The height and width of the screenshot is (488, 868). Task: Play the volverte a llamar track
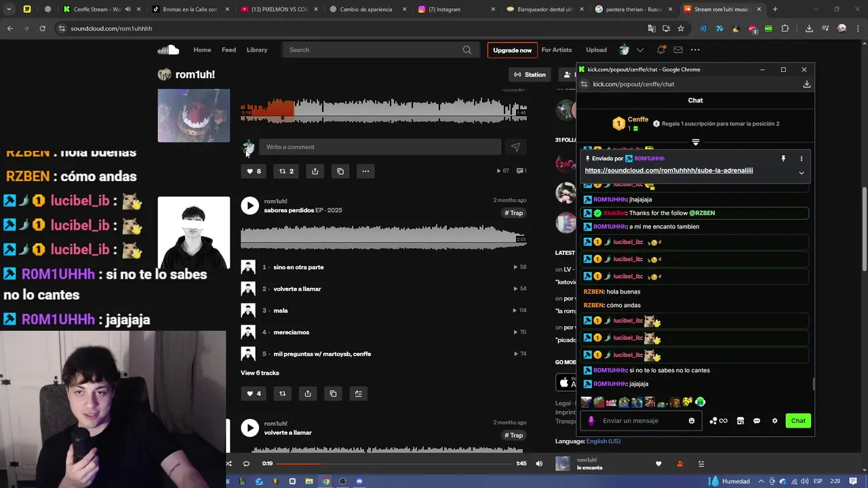tap(250, 428)
